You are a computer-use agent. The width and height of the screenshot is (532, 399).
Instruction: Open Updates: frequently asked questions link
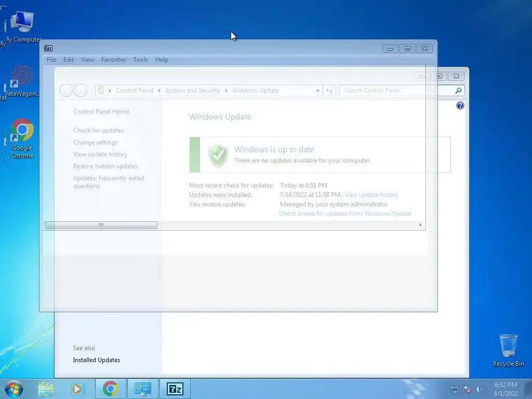click(x=108, y=182)
